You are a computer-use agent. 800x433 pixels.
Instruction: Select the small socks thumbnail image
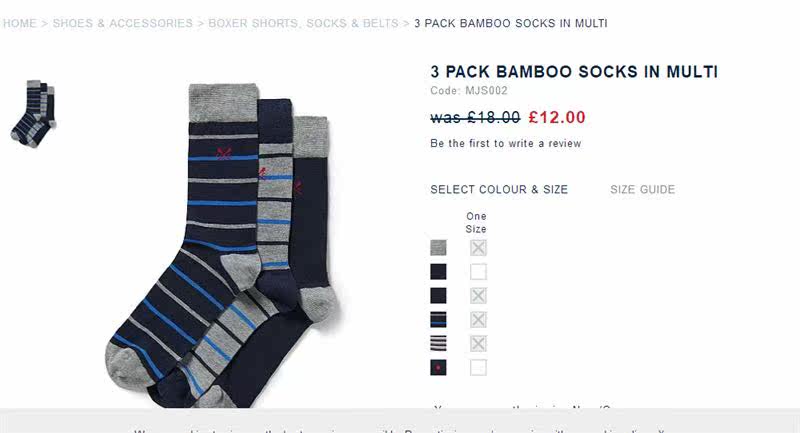tap(33, 114)
